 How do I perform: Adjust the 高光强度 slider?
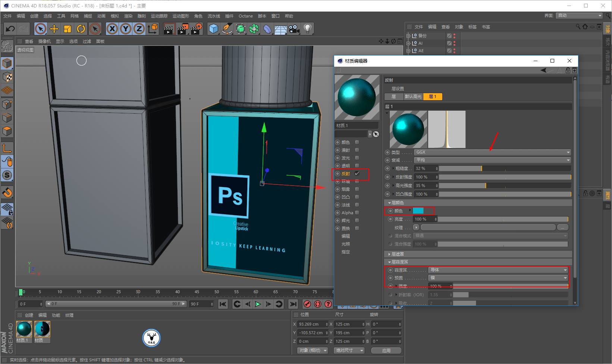coord(505,186)
